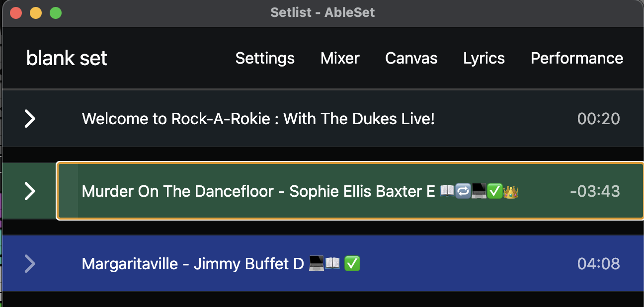Click the open book emoji on Margaritaville row
The height and width of the screenshot is (307, 644).
(332, 263)
